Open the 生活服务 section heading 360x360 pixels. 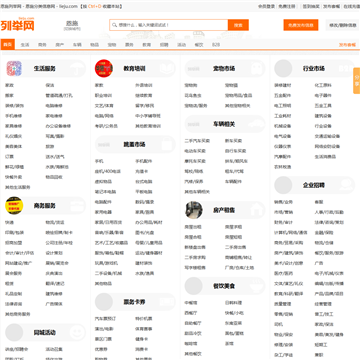click(44, 69)
